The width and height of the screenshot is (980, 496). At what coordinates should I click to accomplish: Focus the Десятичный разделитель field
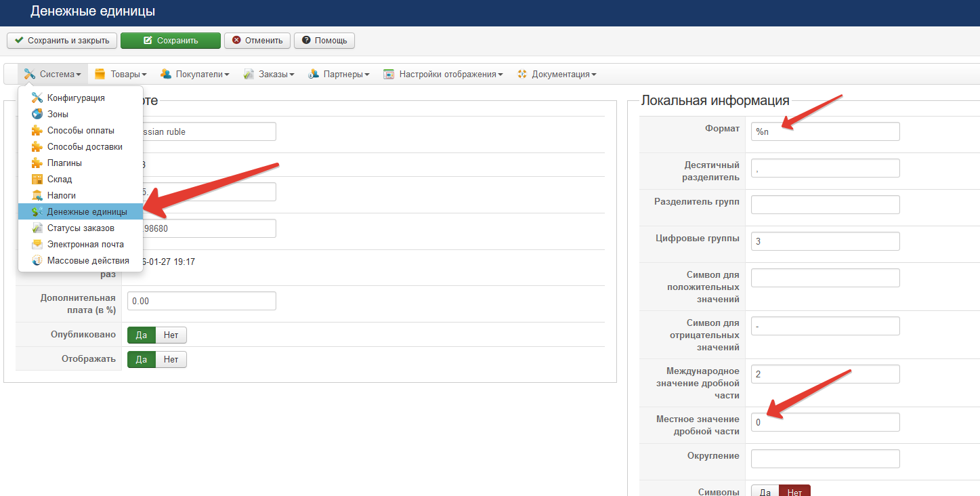tap(826, 168)
